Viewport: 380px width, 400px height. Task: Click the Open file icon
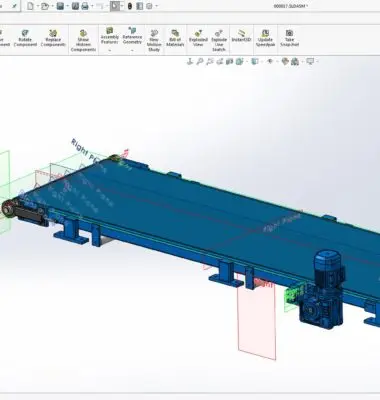[x=45, y=6]
